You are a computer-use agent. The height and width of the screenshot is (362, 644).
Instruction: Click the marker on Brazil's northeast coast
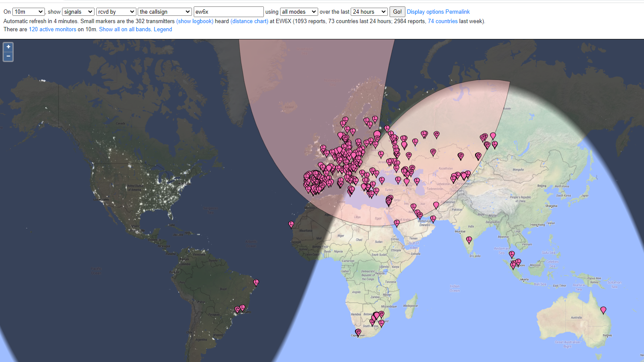(256, 282)
